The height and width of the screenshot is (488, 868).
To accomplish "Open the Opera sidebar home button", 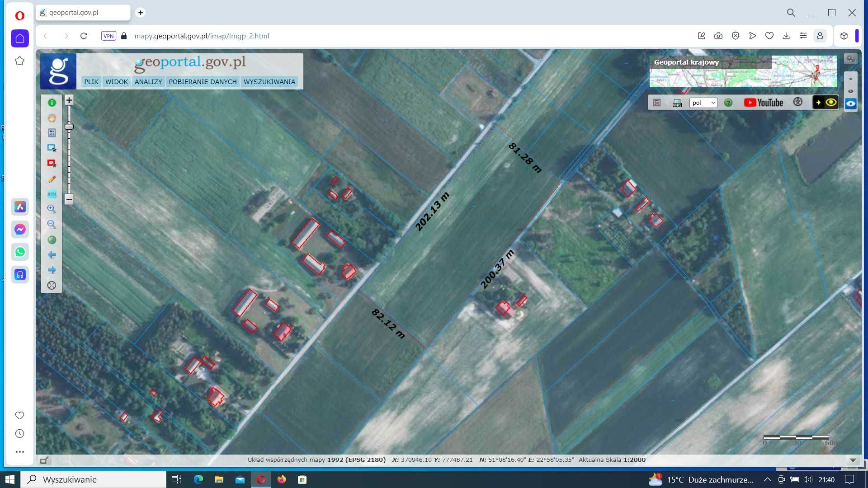I will 20,38.
